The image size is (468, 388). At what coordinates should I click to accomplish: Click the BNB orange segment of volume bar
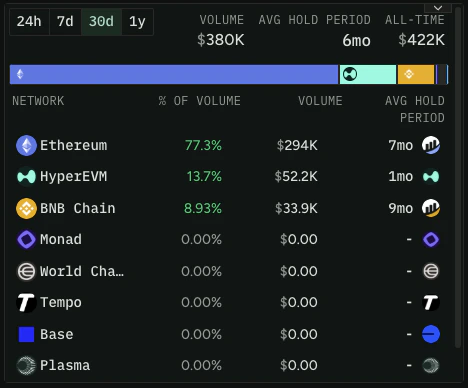[x=416, y=74]
